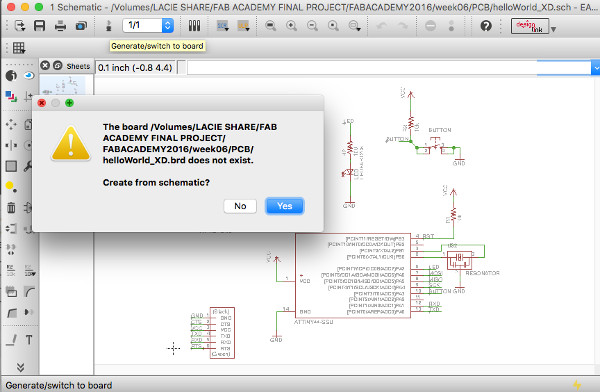
Task: Click the Zoom in icon
Action: pyautogui.click(x=292, y=26)
